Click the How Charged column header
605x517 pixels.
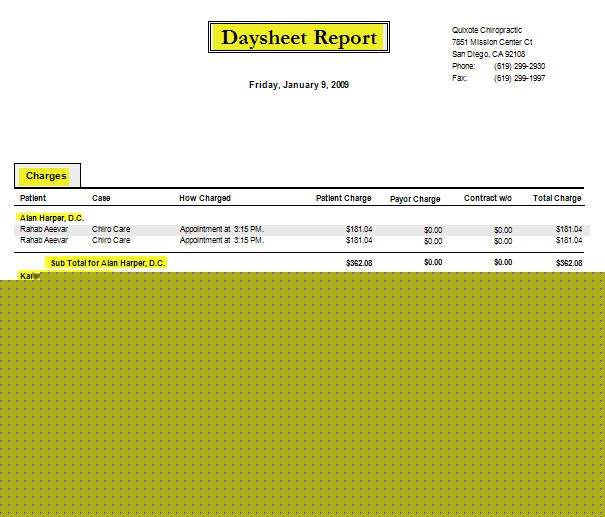click(205, 198)
